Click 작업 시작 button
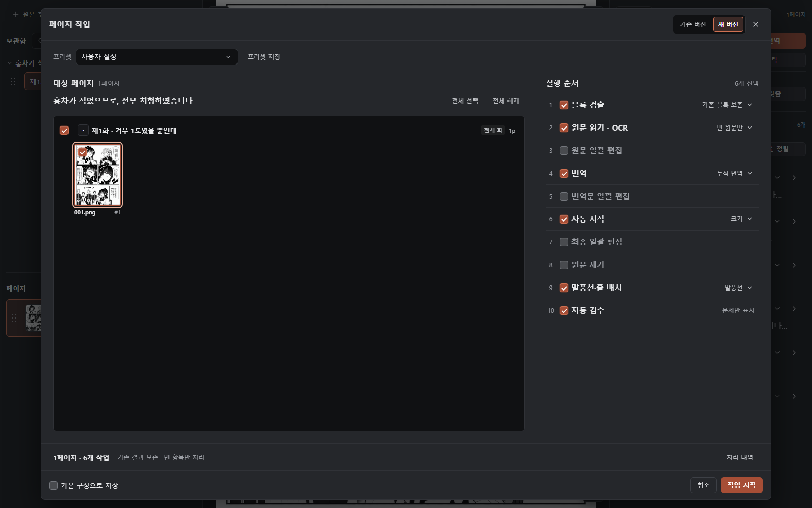The image size is (812, 508). [x=741, y=485]
